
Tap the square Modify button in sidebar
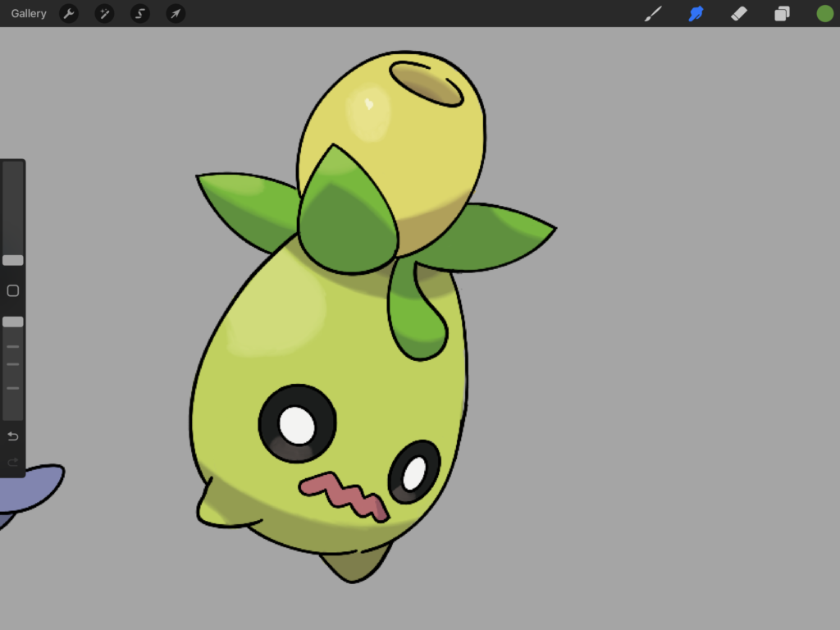click(13, 291)
